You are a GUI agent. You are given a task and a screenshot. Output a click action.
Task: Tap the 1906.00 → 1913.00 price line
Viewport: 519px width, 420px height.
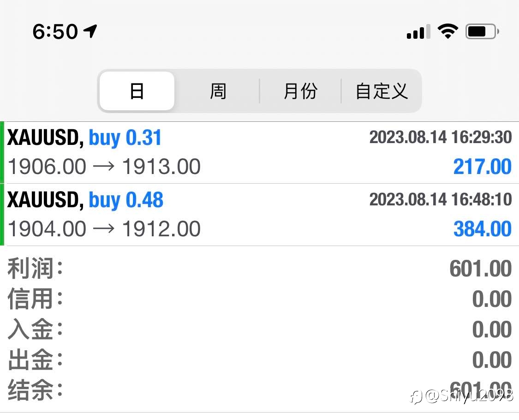pos(104,167)
